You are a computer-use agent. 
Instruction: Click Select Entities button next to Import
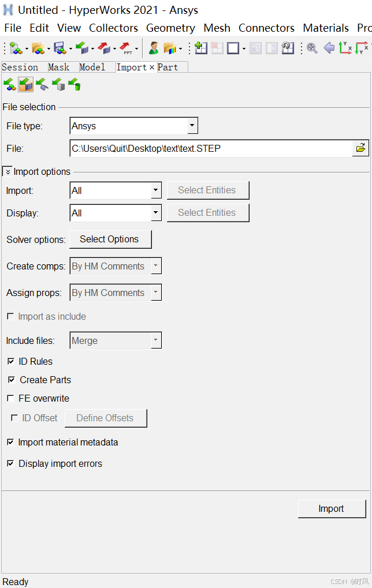click(x=208, y=190)
